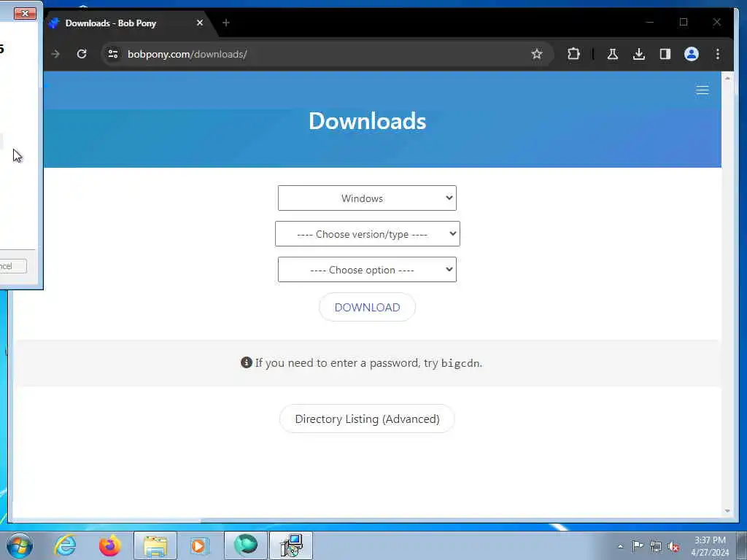Show hidden tray icons arrow
The width and height of the screenshot is (747, 560).
click(620, 546)
